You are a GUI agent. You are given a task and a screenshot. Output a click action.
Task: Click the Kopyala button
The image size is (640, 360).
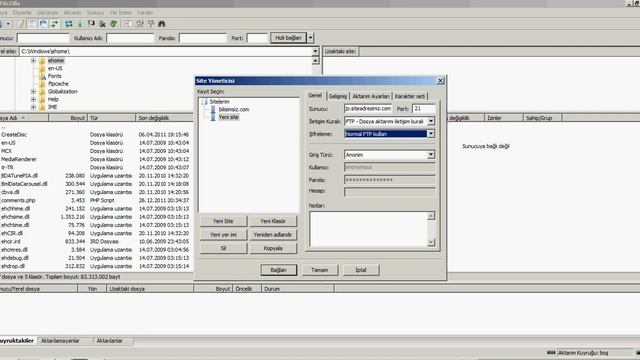click(273, 248)
